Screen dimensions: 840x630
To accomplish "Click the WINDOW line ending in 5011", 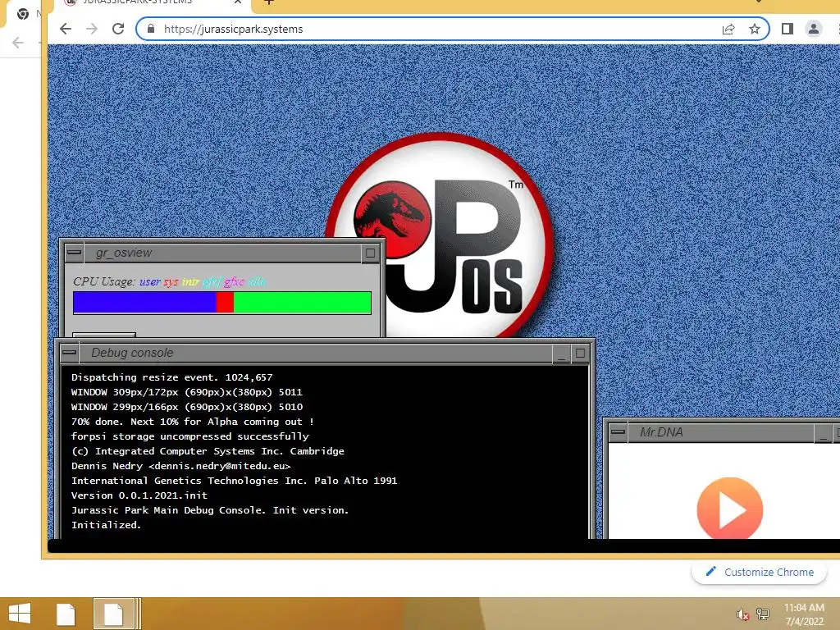I will 187,392.
